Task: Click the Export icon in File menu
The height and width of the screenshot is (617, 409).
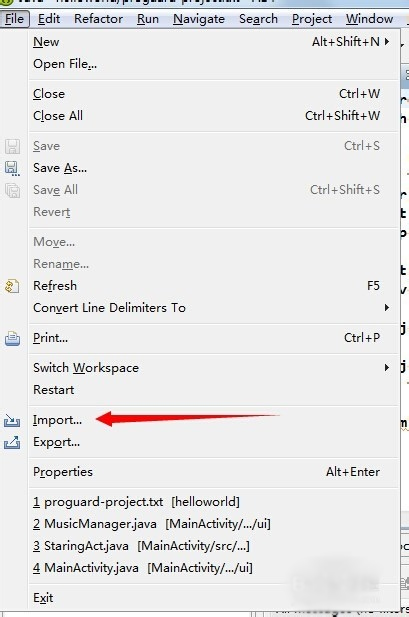Action: click(x=12, y=442)
